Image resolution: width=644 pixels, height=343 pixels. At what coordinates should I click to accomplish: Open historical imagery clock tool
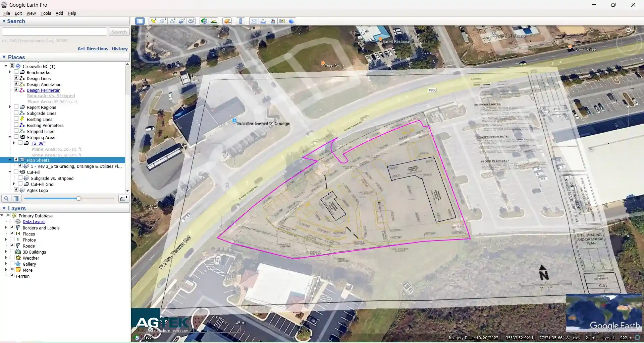pos(204,21)
